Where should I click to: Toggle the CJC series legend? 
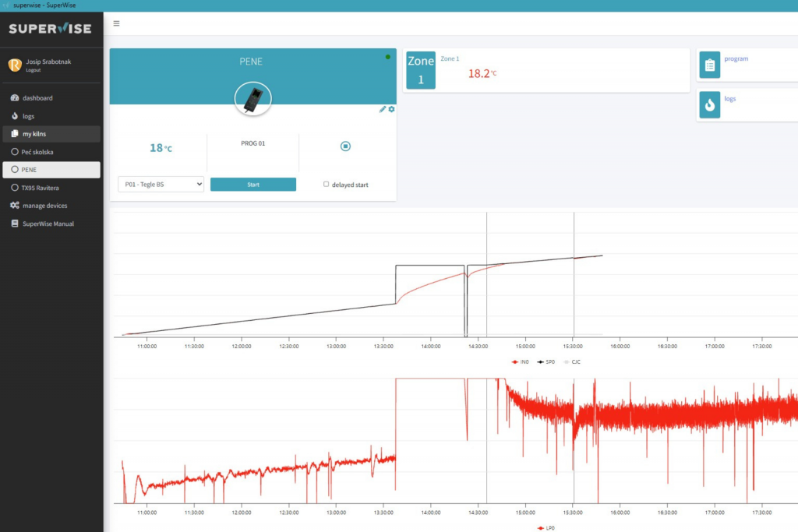572,362
